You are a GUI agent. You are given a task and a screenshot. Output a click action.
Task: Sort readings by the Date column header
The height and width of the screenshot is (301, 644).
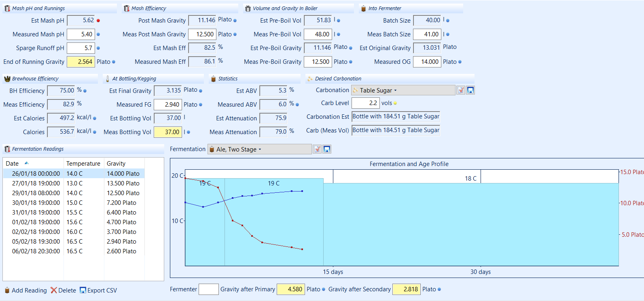coord(12,163)
